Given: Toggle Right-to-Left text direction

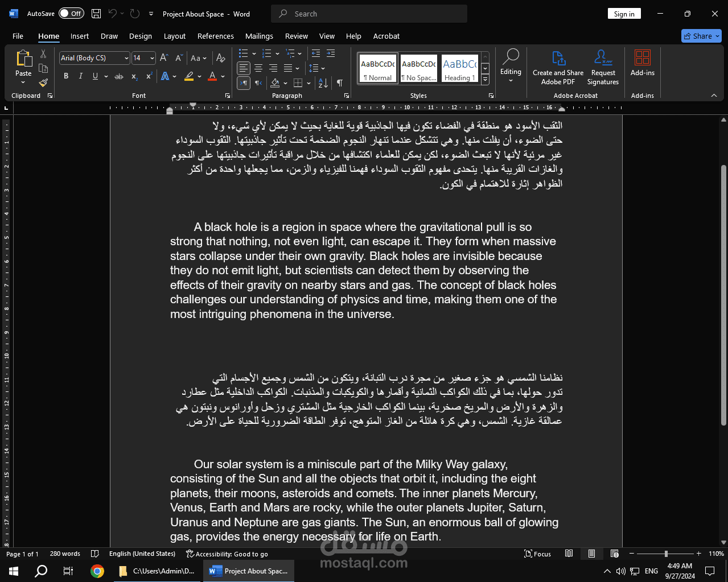Looking at the screenshot, I should point(258,83).
